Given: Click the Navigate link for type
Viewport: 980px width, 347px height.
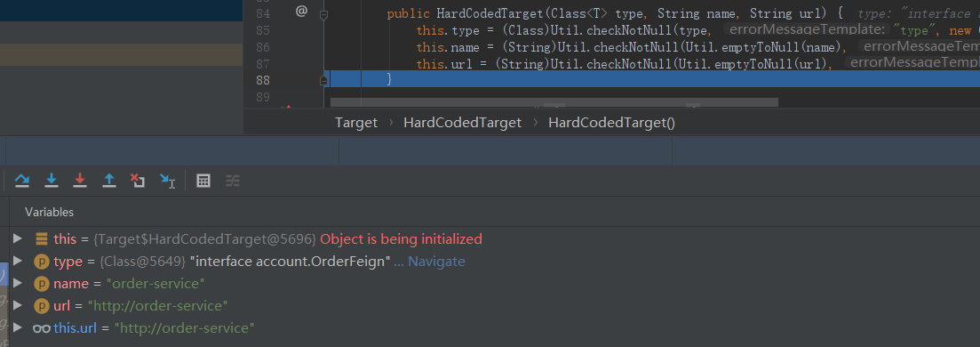Looking at the screenshot, I should [436, 262].
